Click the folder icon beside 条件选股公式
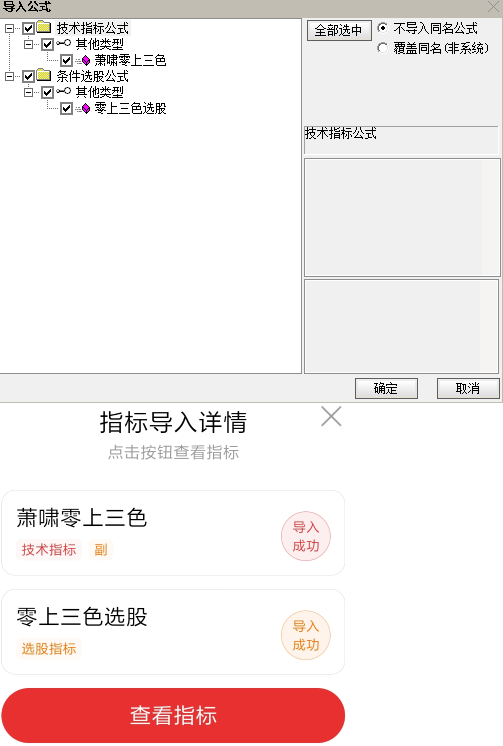The image size is (503, 746). coord(44,76)
